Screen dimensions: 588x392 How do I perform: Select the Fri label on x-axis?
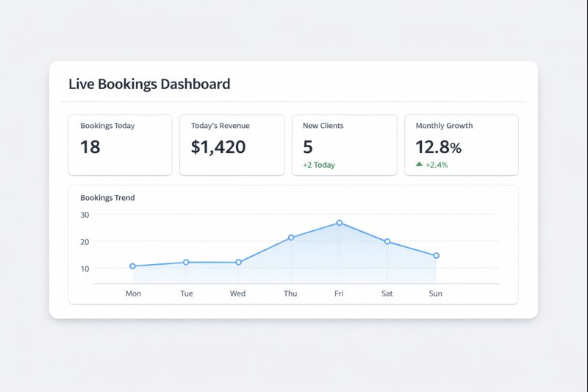click(x=339, y=293)
